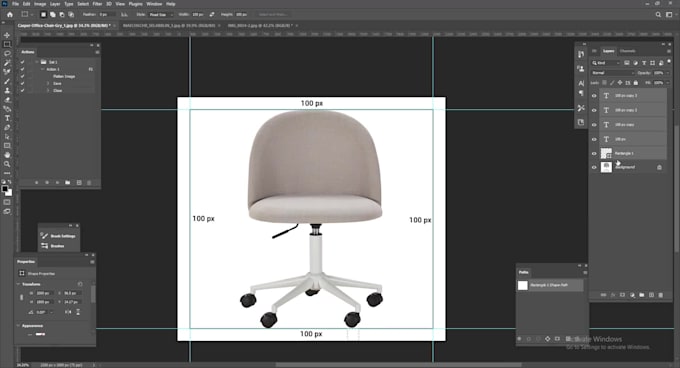Select the Hand tool

coord(7,155)
